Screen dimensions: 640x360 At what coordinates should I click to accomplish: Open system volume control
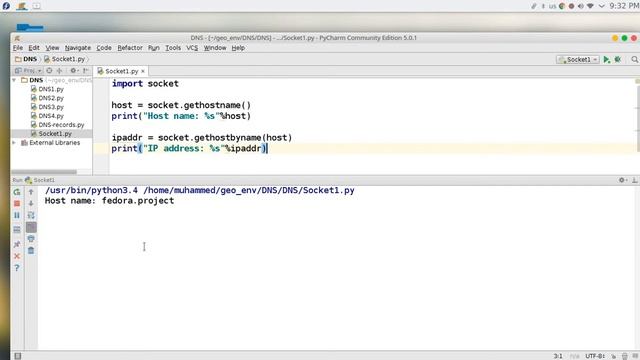580,6
